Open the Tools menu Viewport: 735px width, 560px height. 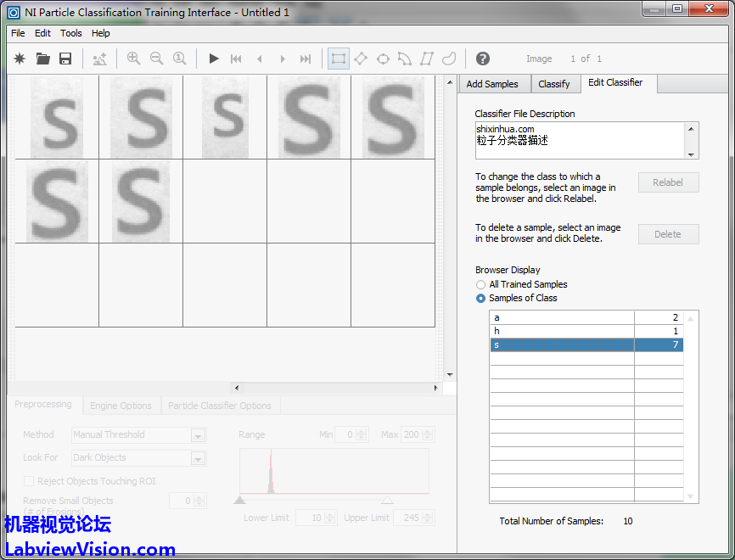point(71,33)
